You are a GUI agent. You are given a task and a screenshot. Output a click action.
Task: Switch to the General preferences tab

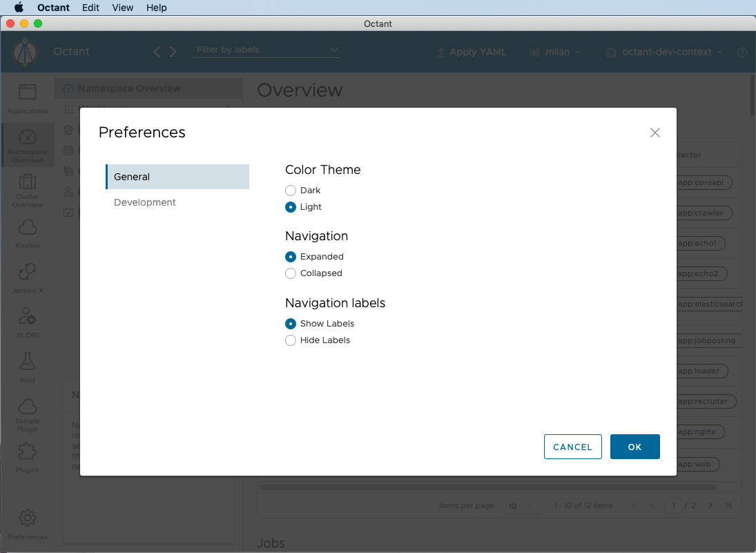[x=177, y=177]
